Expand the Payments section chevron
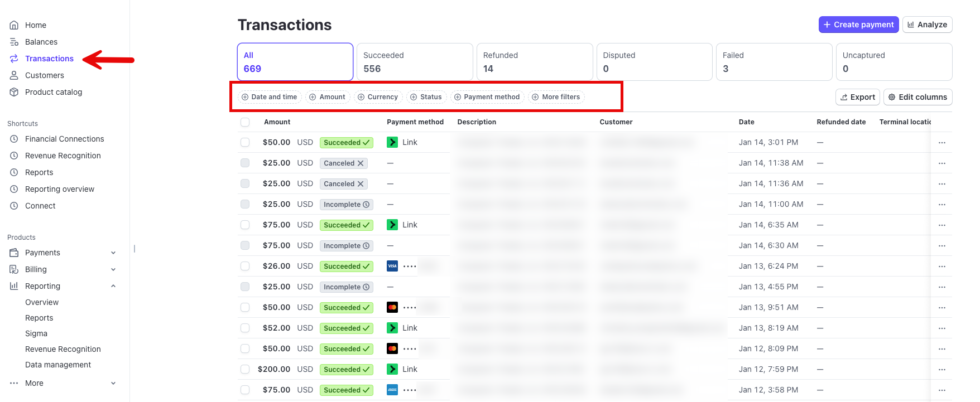Screen dimensions: 980x402 pyautogui.click(x=113, y=253)
